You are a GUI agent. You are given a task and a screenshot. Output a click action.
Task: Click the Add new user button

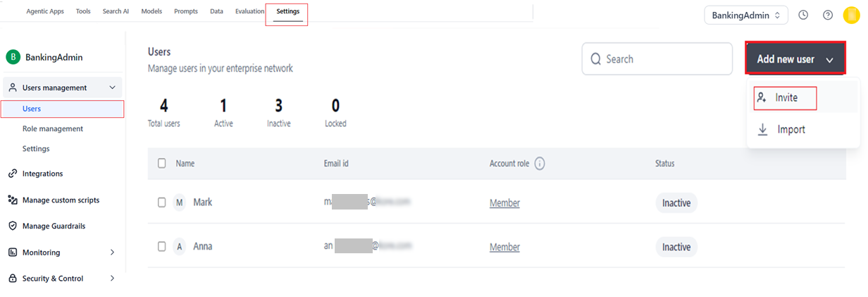pos(795,59)
